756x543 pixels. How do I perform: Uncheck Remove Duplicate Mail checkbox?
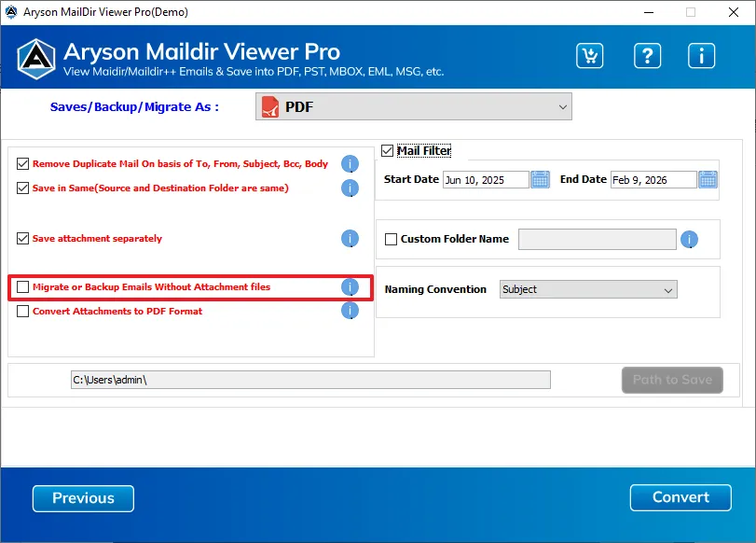click(x=22, y=163)
